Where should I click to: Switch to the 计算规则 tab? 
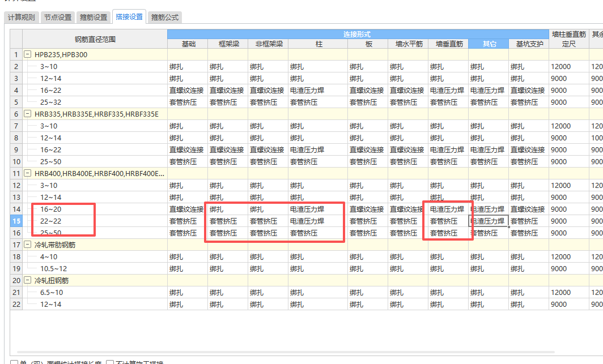point(22,18)
